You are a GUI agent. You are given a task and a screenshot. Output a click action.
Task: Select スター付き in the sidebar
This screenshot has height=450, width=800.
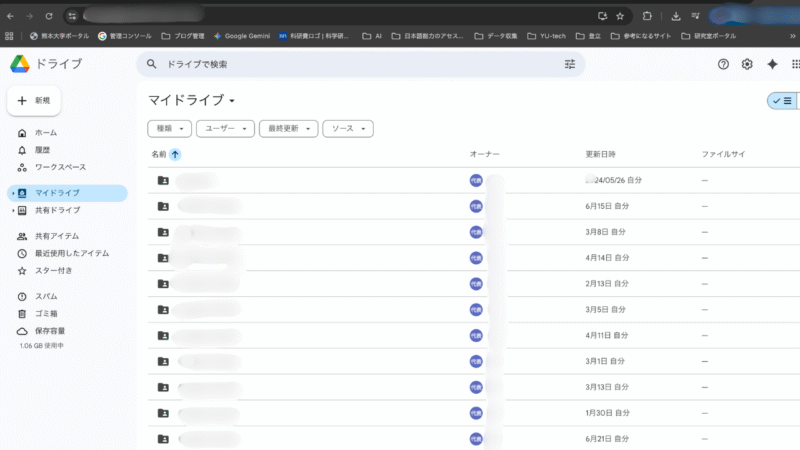53,271
